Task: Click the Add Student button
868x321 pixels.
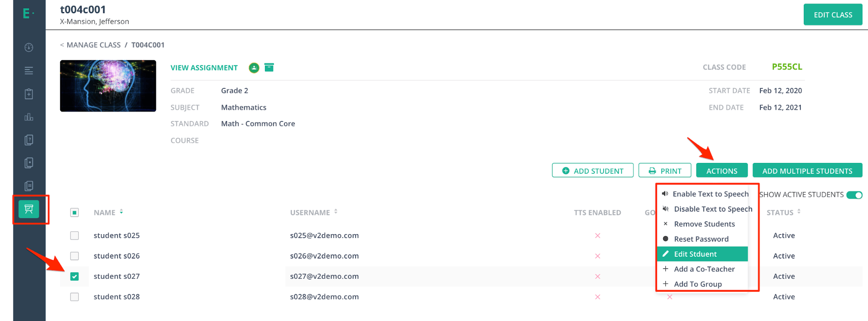Action: (593, 170)
